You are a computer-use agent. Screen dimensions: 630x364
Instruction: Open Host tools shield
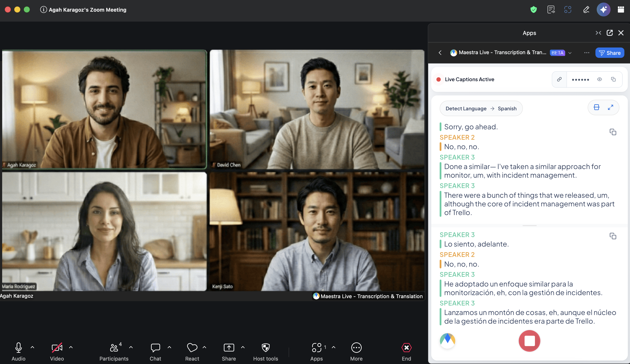[x=266, y=351]
